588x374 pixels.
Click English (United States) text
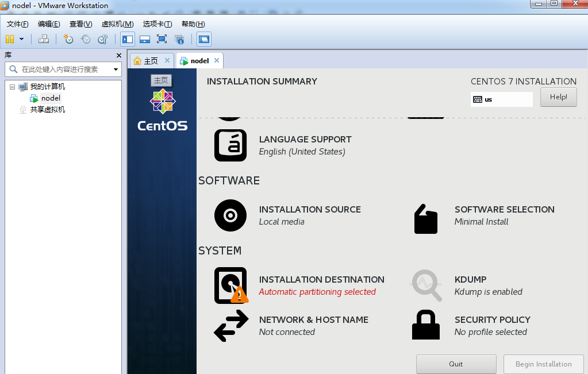coord(302,152)
